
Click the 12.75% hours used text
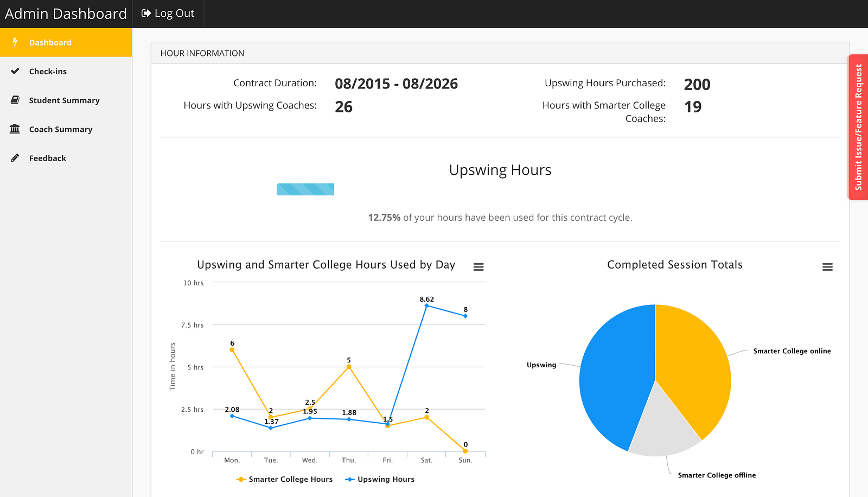[500, 218]
